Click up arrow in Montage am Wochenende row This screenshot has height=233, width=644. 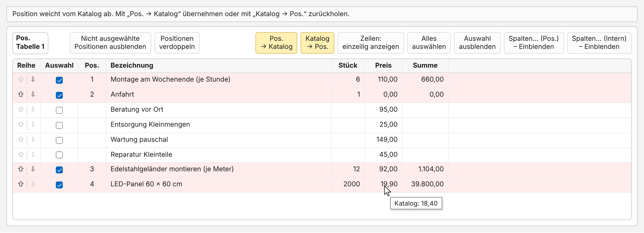(x=21, y=79)
